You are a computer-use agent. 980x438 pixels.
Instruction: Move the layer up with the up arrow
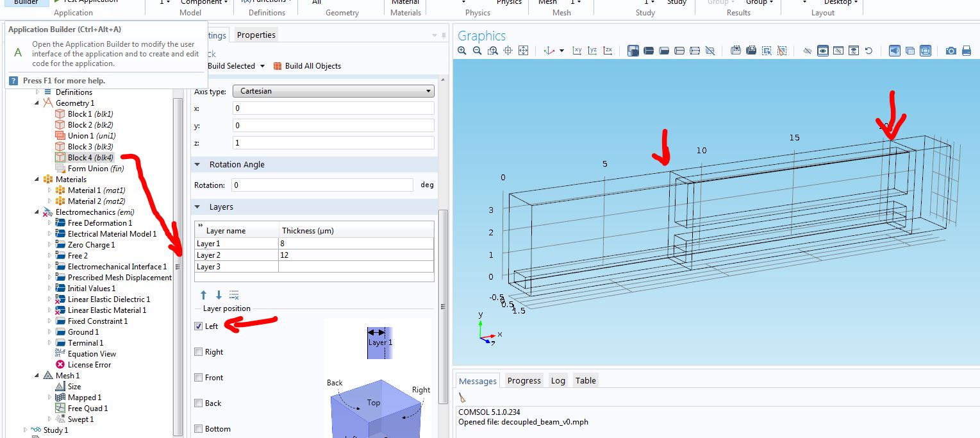coord(204,295)
